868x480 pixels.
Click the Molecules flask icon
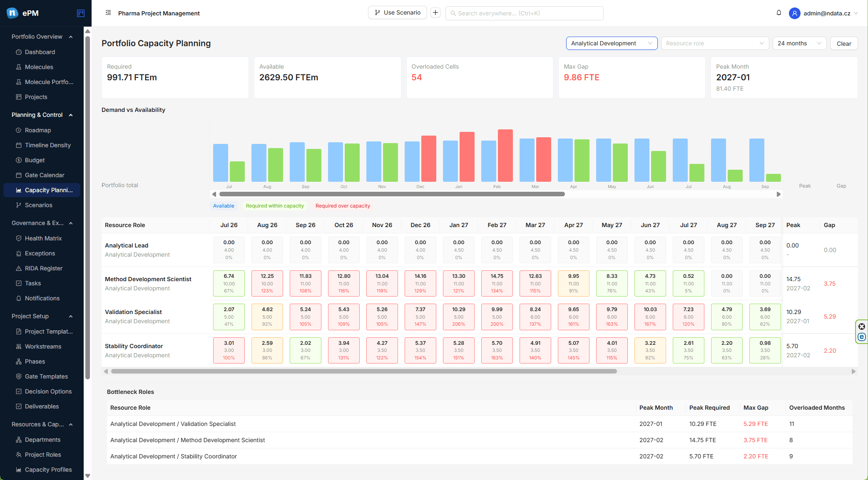[19, 67]
